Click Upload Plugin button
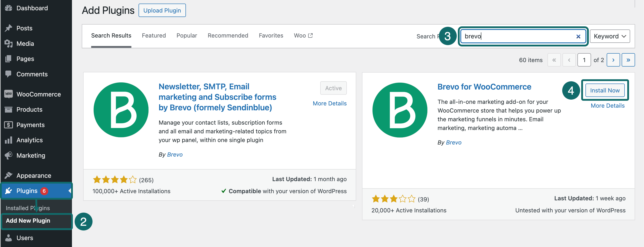 coord(163,11)
